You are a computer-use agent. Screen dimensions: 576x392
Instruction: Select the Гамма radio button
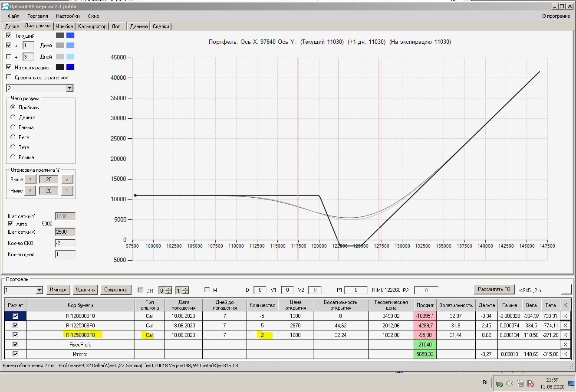click(x=13, y=127)
